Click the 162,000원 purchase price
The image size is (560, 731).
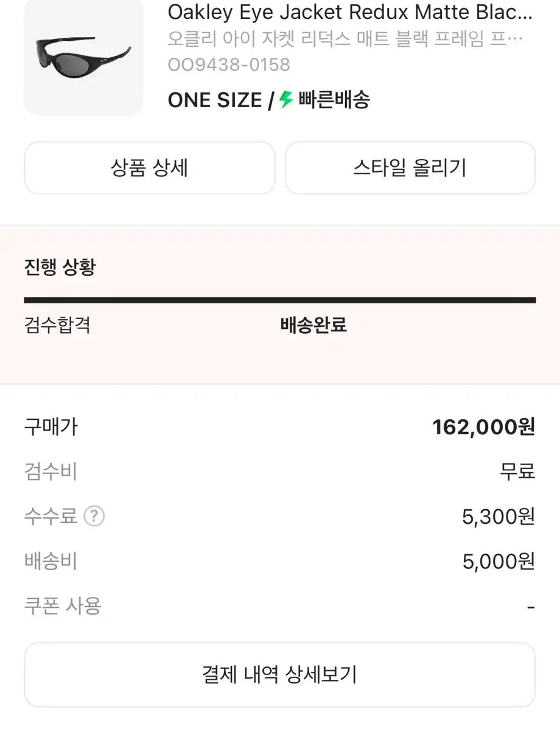point(483,427)
